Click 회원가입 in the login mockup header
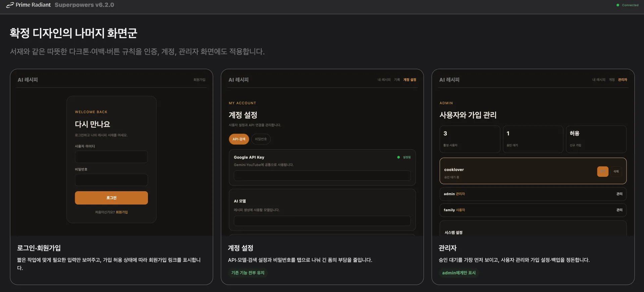Image resolution: width=644 pixels, height=292 pixels. tap(199, 80)
